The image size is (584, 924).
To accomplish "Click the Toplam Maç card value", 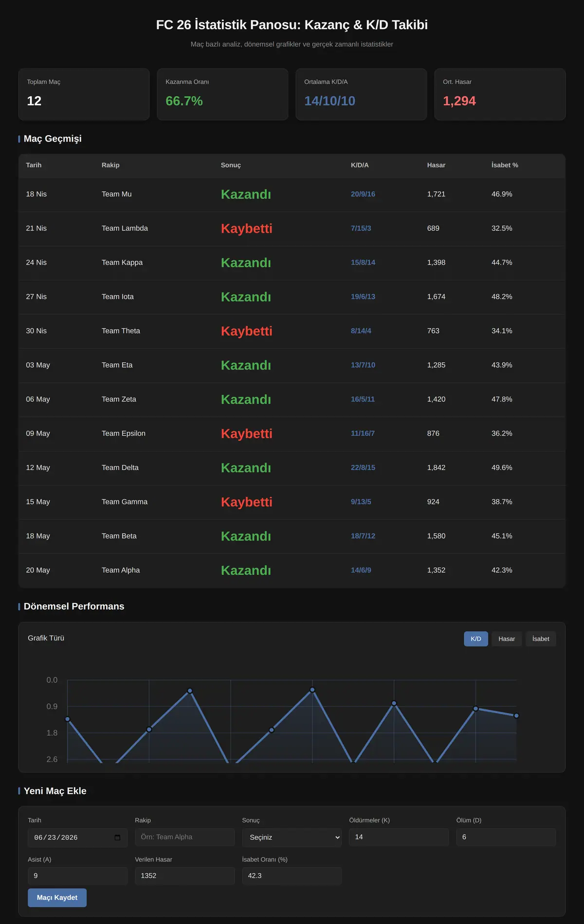I will click(x=34, y=101).
